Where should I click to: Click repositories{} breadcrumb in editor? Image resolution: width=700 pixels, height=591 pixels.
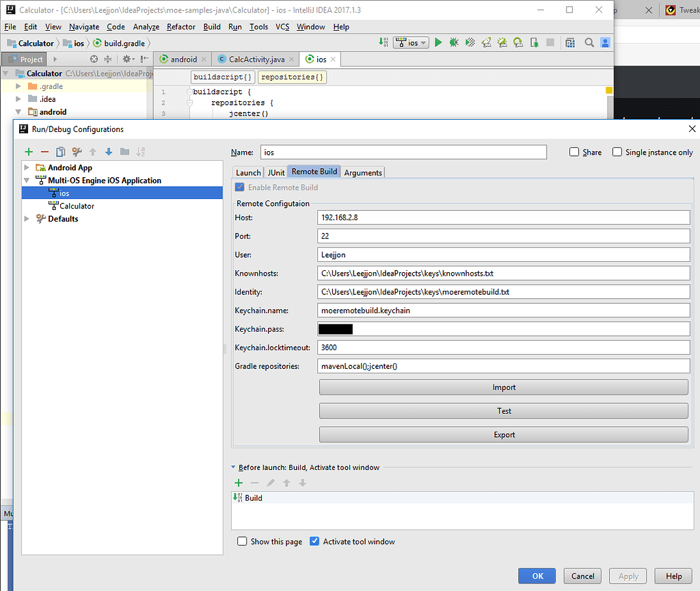(x=292, y=77)
